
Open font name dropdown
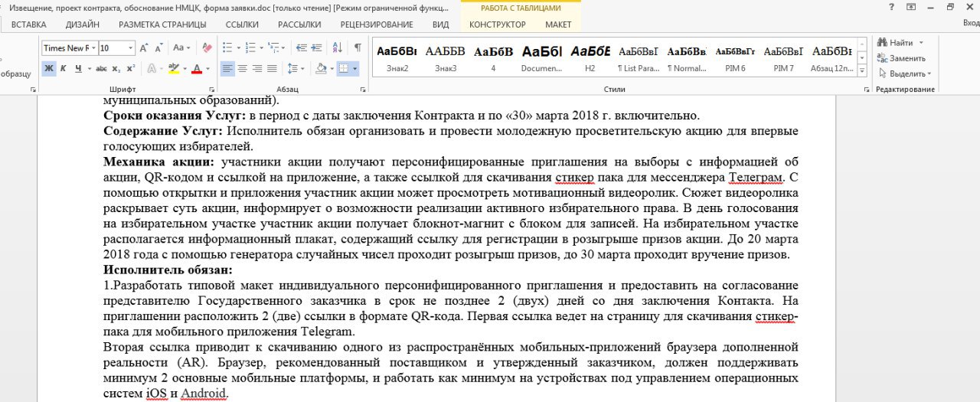pos(93,47)
